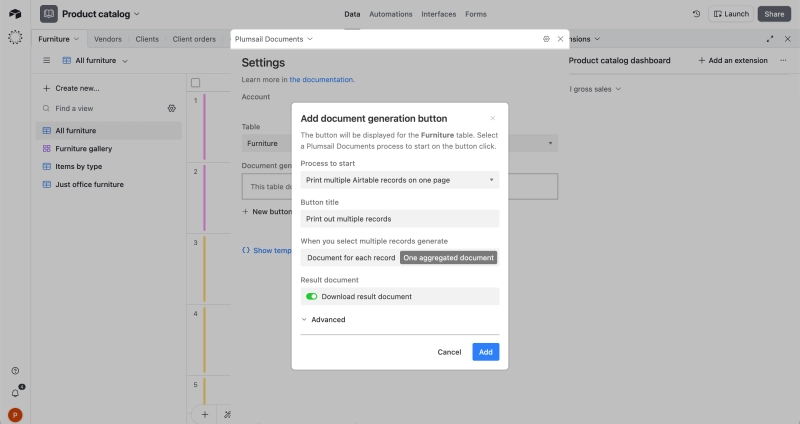800x424 pixels.
Task: Click the Button title input field
Action: pos(399,219)
